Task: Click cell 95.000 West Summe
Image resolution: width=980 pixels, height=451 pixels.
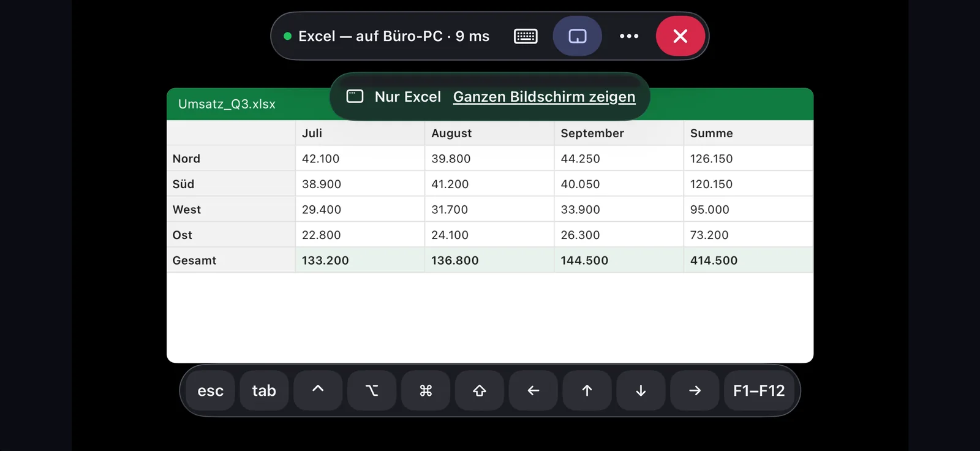Action: point(748,210)
